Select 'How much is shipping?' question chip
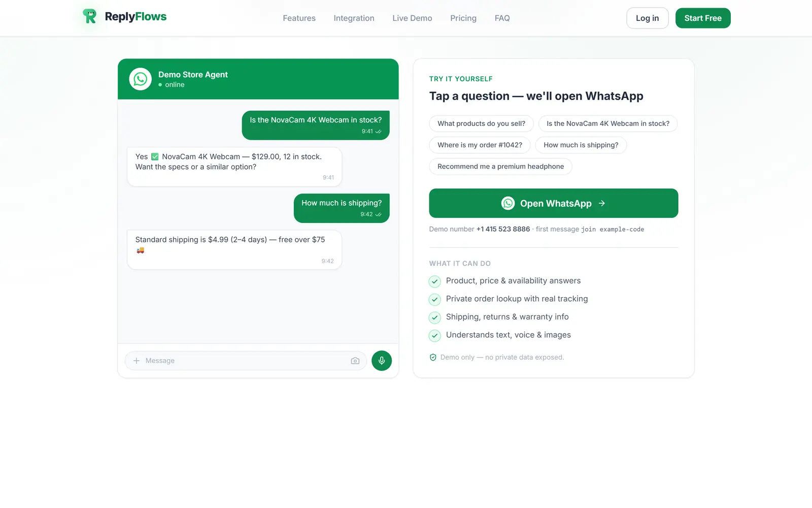The width and height of the screenshot is (812, 508). click(581, 145)
